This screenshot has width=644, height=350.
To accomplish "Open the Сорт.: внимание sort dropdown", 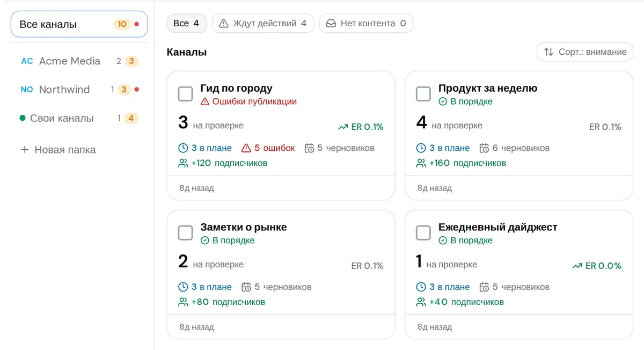I will click(x=585, y=52).
